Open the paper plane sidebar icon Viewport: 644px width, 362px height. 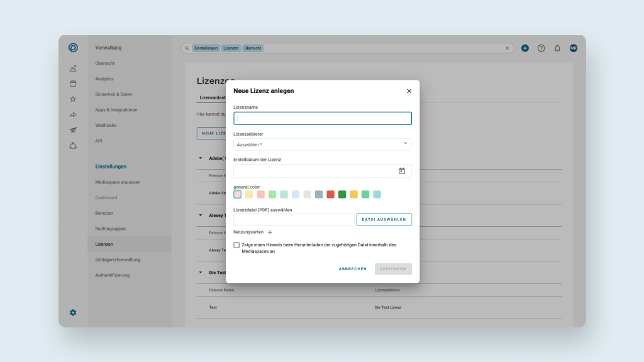tap(73, 130)
